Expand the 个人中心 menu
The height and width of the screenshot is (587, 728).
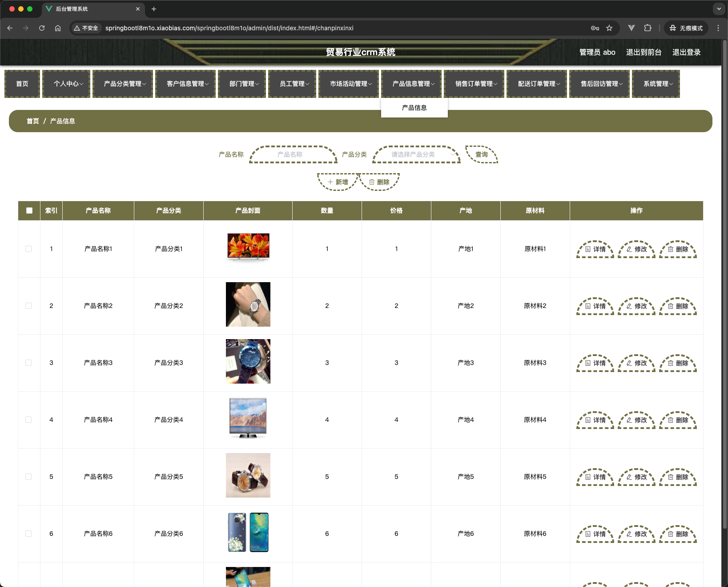66,84
